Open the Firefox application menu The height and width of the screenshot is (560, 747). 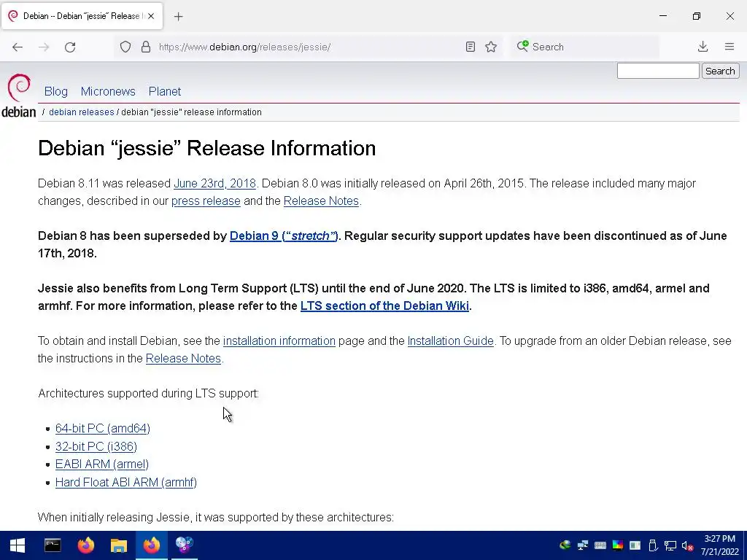pos(729,47)
